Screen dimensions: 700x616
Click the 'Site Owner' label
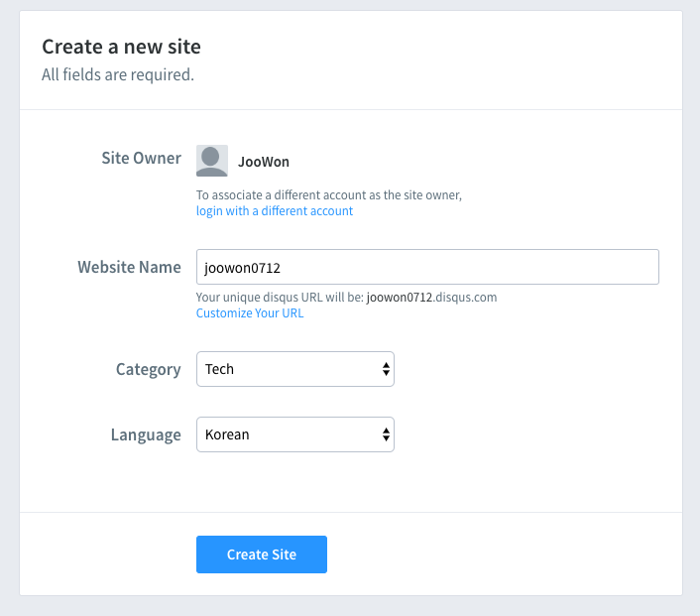pos(142,158)
